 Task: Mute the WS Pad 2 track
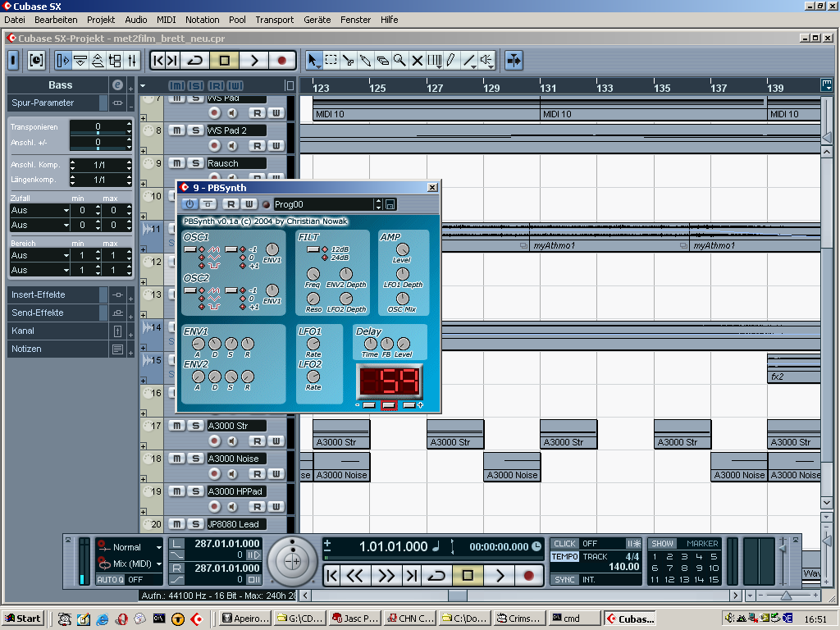pos(177,130)
